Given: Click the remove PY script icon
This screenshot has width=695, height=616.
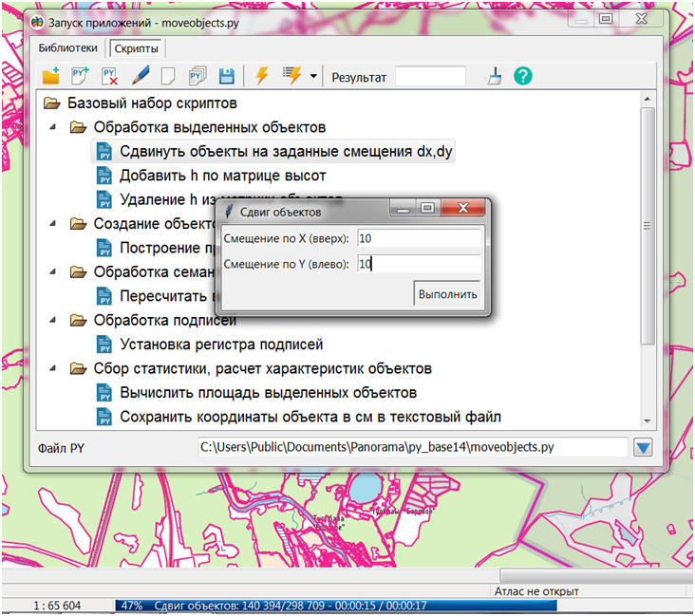Looking at the screenshot, I should point(110,76).
